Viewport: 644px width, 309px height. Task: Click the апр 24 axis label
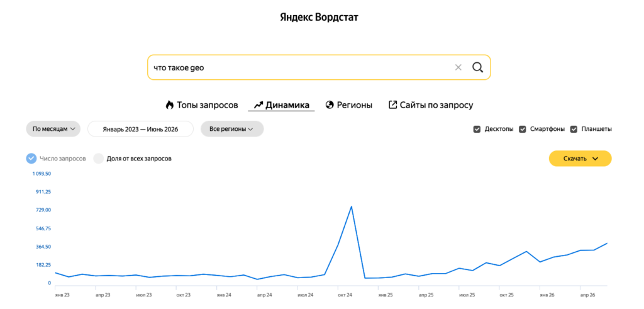pos(264,295)
